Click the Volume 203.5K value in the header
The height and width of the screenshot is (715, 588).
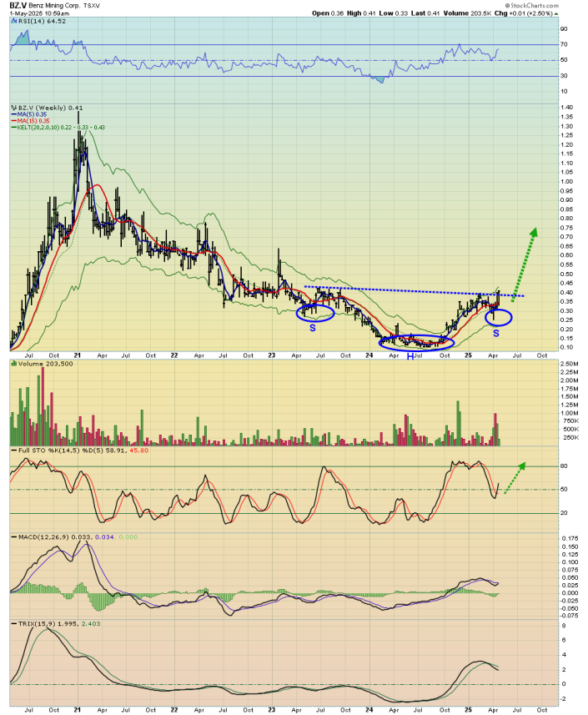pos(467,13)
